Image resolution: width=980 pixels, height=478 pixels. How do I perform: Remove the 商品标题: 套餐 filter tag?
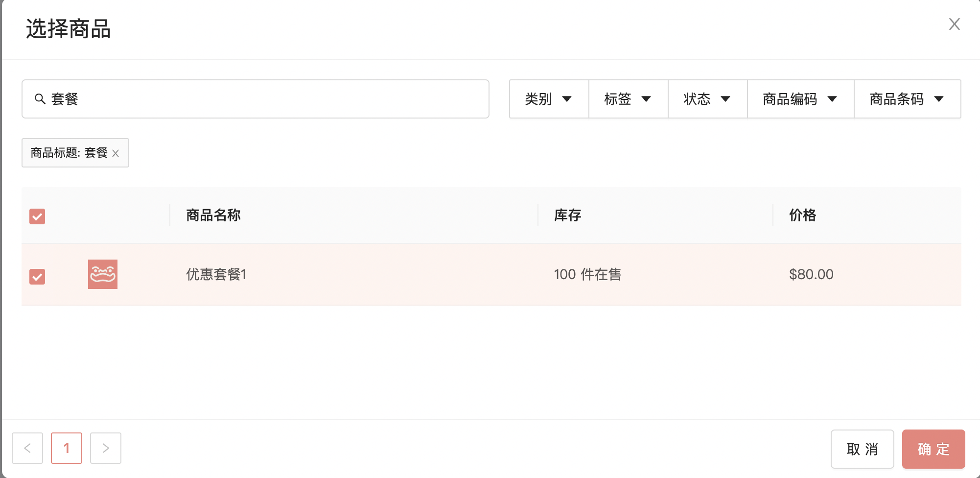pyautogui.click(x=116, y=153)
